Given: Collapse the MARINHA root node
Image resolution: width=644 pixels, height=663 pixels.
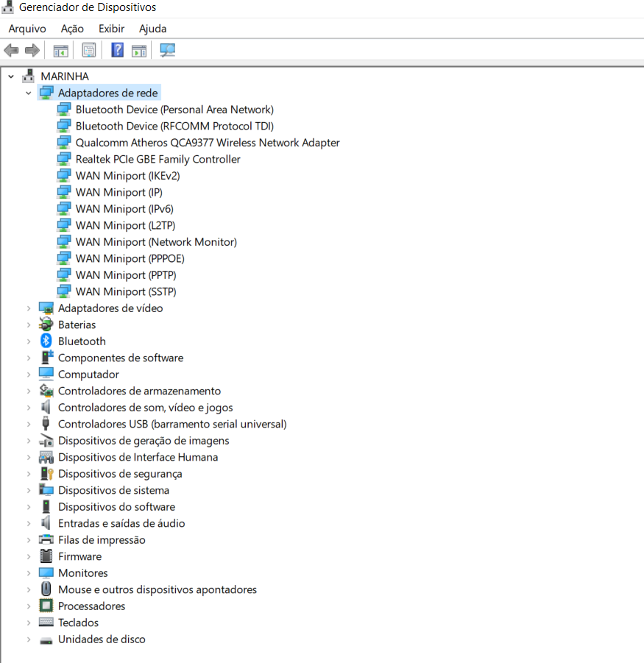Looking at the screenshot, I should [x=11, y=77].
